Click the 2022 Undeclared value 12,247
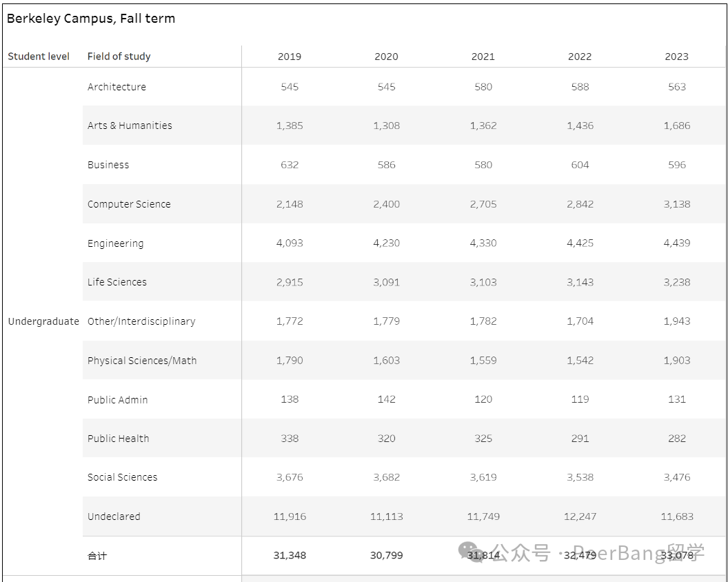 580,516
